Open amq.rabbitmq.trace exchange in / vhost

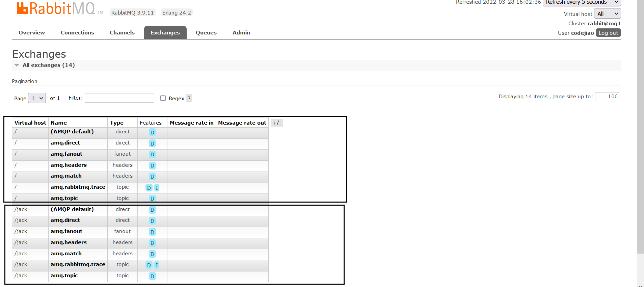tap(78, 187)
